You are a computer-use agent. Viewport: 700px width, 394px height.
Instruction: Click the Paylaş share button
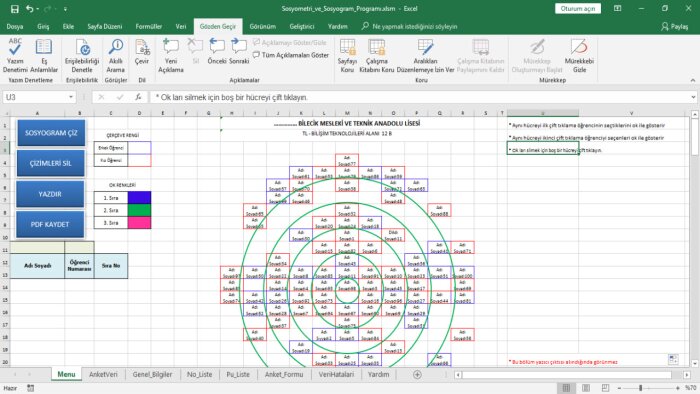click(675, 27)
